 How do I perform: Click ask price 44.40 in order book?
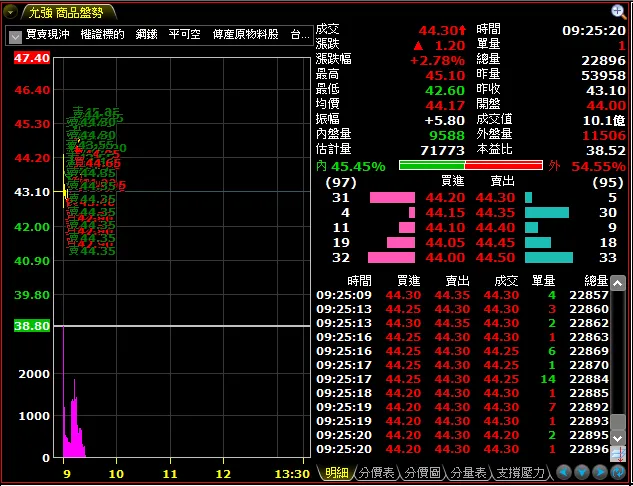point(495,228)
